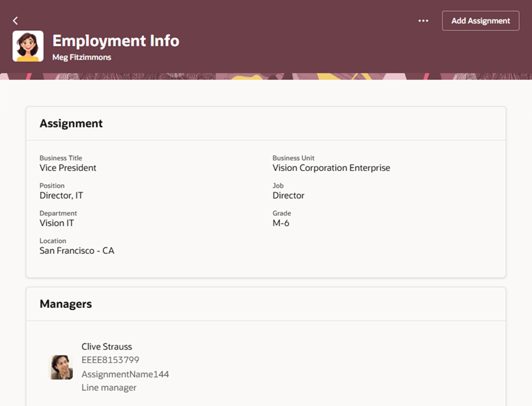532x406 pixels.
Task: Click Clive Strauss manager photo
Action: click(61, 367)
